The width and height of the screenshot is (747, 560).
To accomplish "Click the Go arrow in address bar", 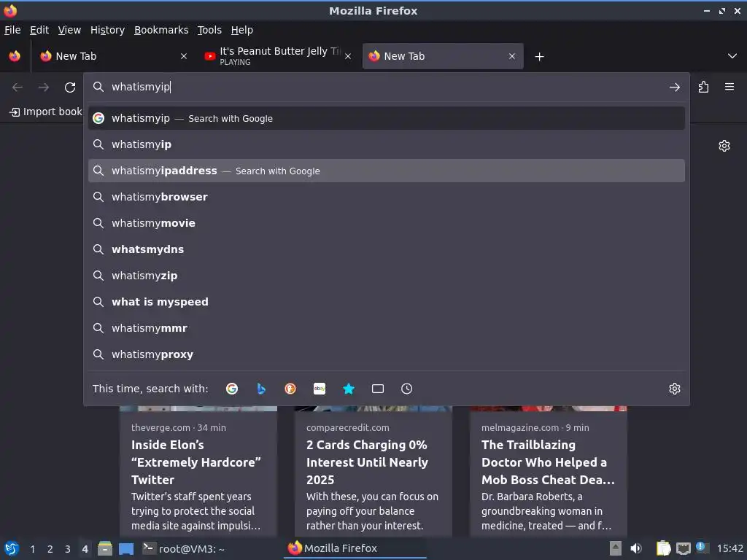I will pos(674,87).
